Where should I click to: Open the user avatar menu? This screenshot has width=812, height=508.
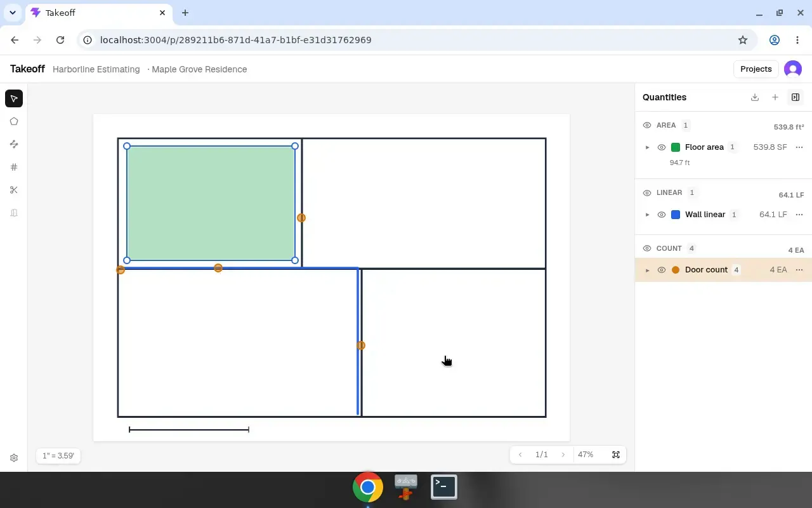pos(793,69)
